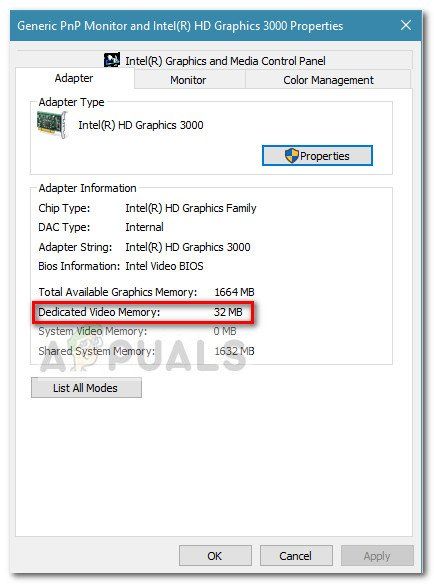Click the Total Available Graphics Memory label

118,292
